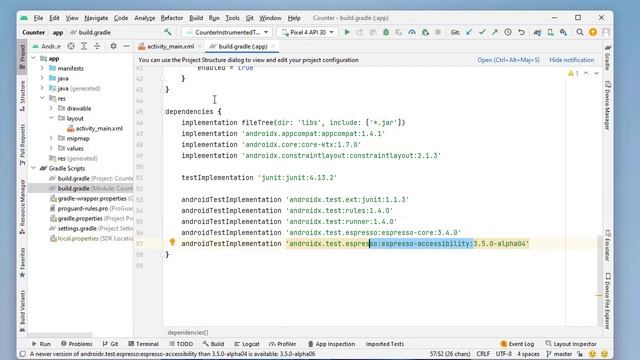Click Git commit checkmark icon
The width and height of the screenshot is (640, 360).
click(x=482, y=32)
